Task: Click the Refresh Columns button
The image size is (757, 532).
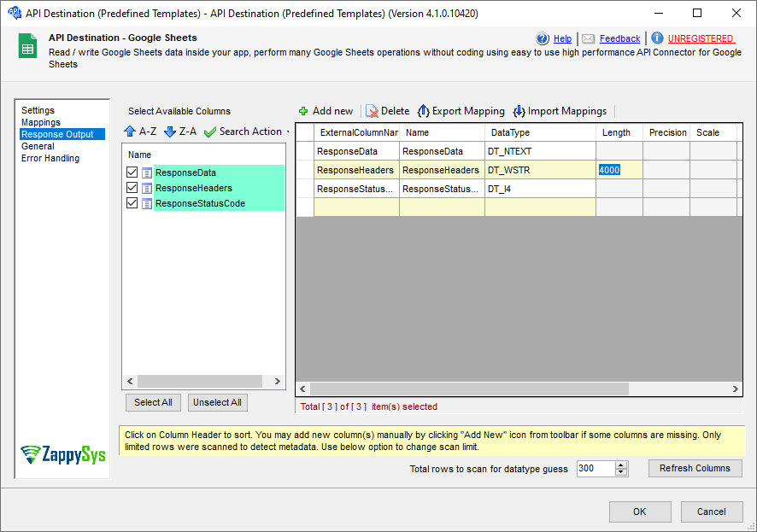Action: (695, 468)
